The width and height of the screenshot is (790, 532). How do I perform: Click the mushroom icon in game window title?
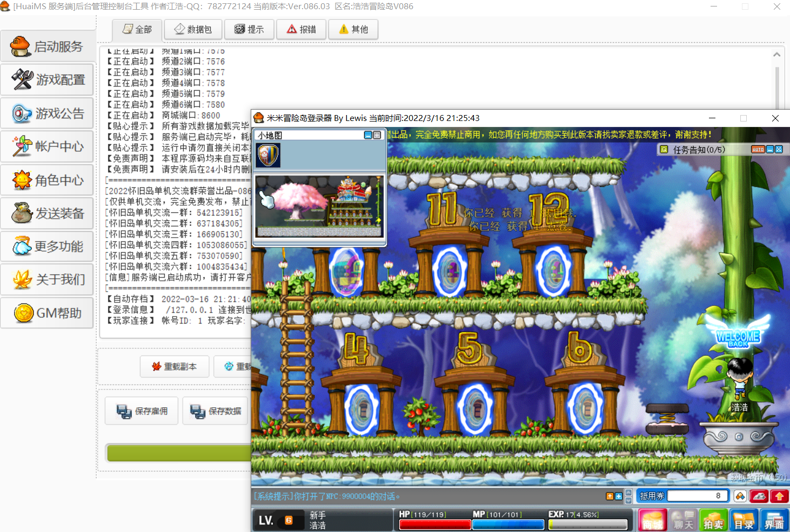click(x=259, y=118)
